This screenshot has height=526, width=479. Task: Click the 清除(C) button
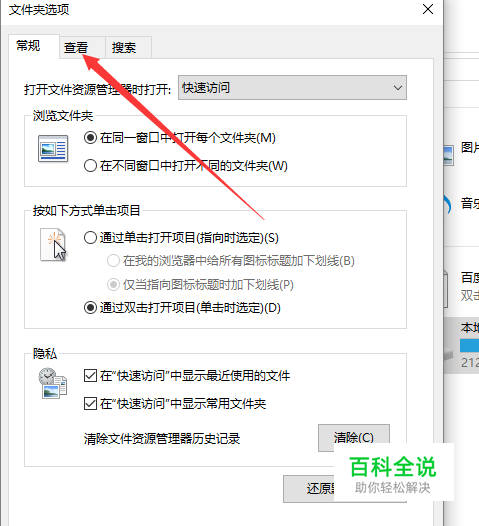[354, 437]
